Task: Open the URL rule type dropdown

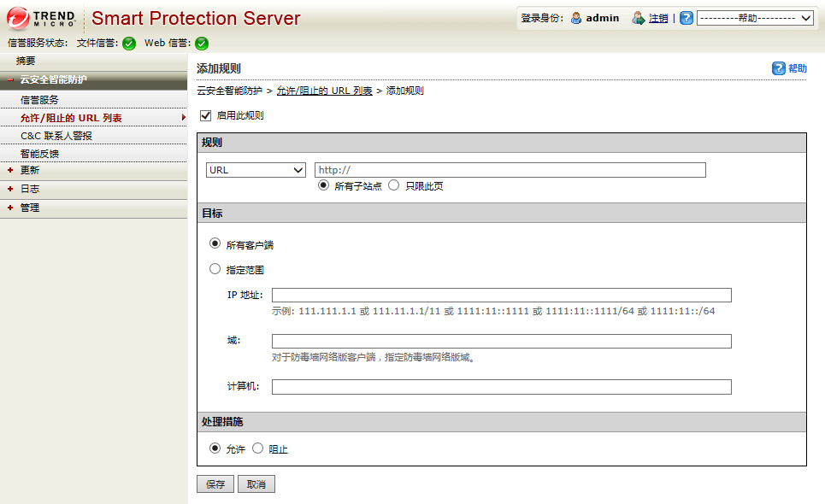Action: (x=256, y=170)
